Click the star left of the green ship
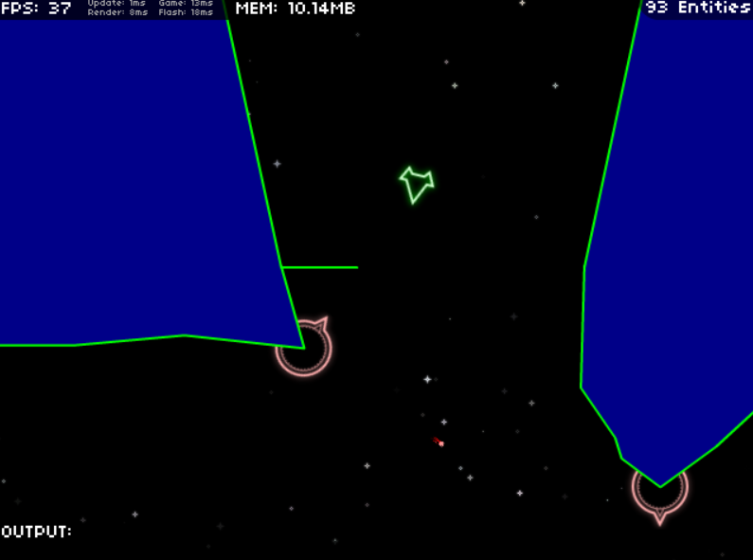 [278, 164]
